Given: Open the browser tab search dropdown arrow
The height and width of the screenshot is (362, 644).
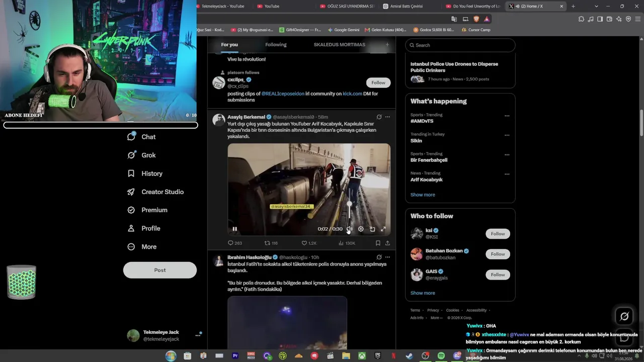Looking at the screenshot, I should 596,6.
